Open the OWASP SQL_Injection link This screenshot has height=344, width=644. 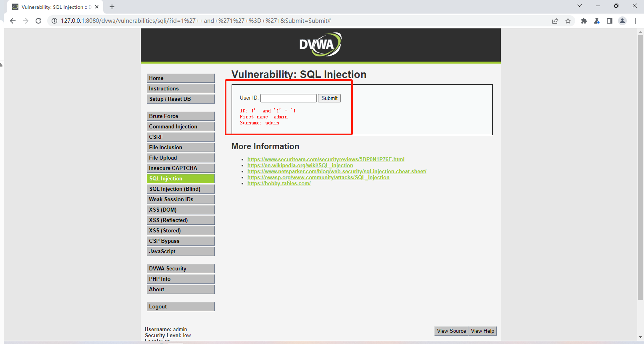tap(318, 177)
